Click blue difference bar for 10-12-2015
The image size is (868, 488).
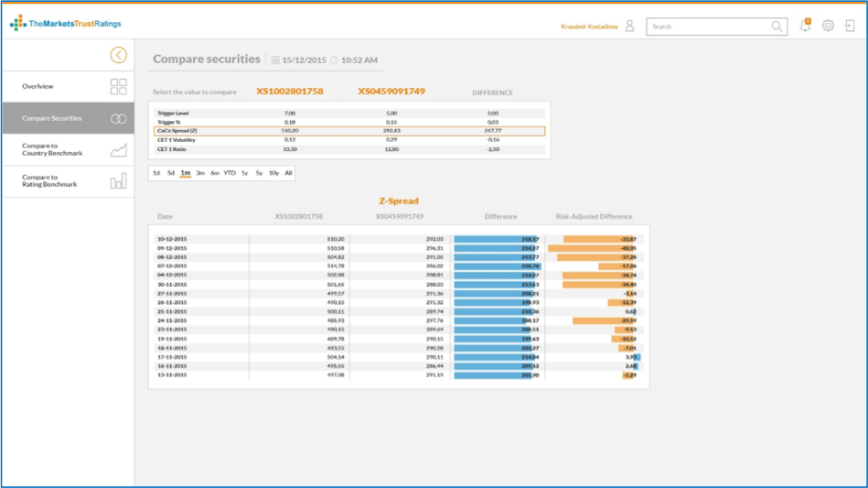[496, 239]
